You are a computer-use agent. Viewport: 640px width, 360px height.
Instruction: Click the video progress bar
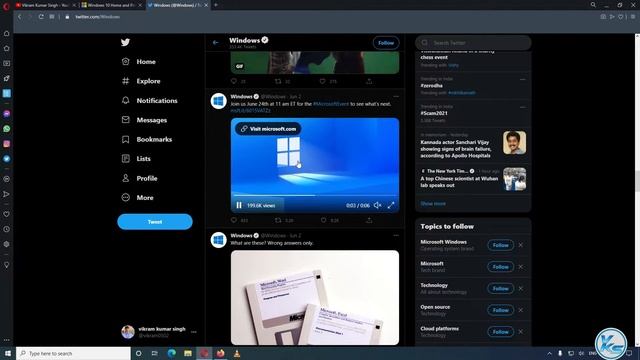[315, 196]
